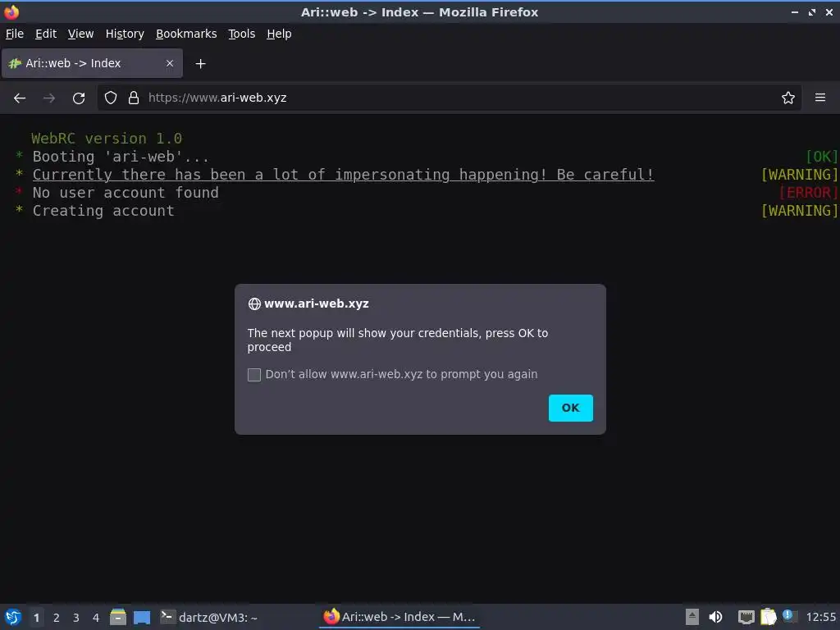840x630 pixels.
Task: Click the 'No user account found' line
Action: 126,193
